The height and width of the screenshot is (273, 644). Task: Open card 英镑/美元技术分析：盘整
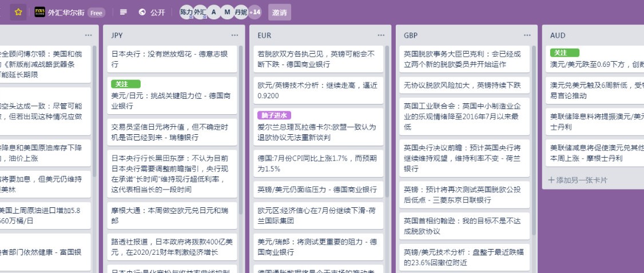465,257
